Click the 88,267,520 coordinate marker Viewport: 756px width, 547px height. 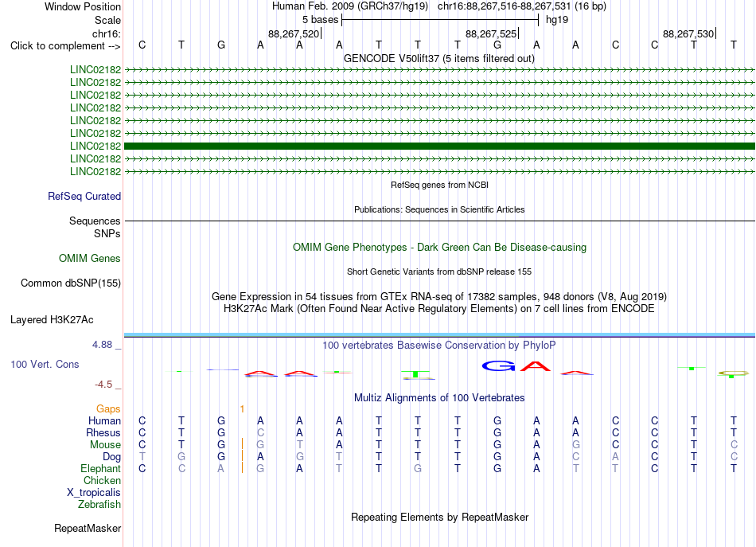point(294,33)
